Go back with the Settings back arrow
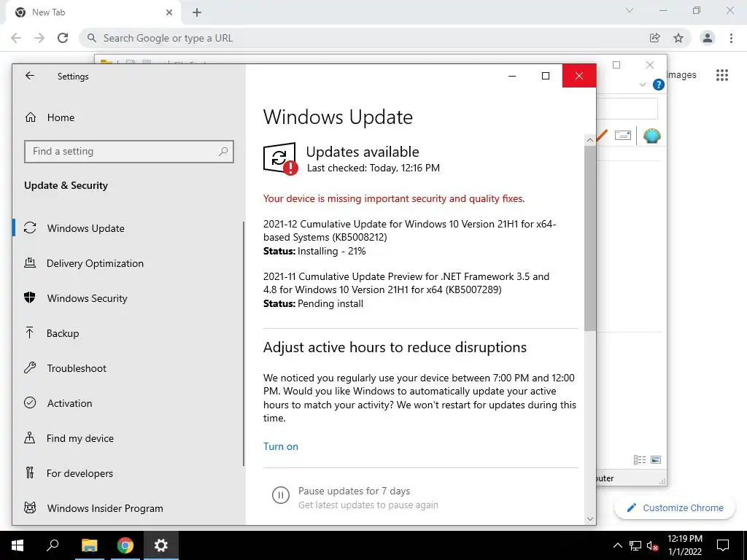Screen dimensions: 747x560 [30, 76]
